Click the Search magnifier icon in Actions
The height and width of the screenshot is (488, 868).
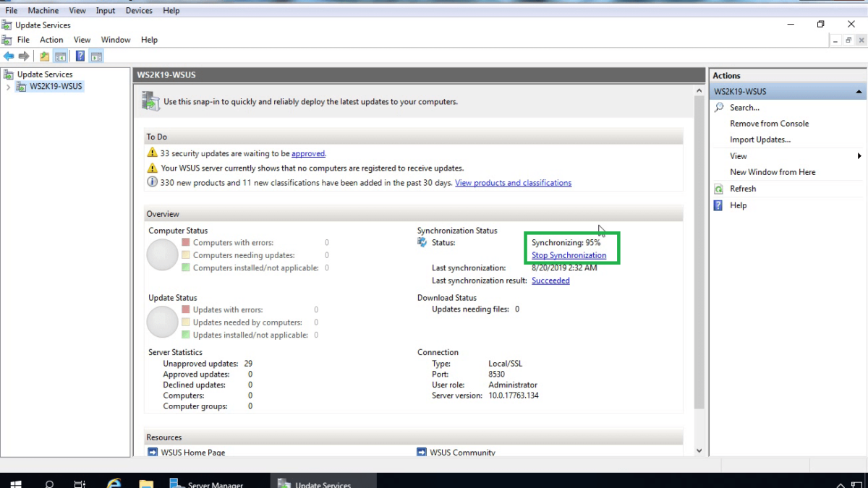(x=719, y=108)
